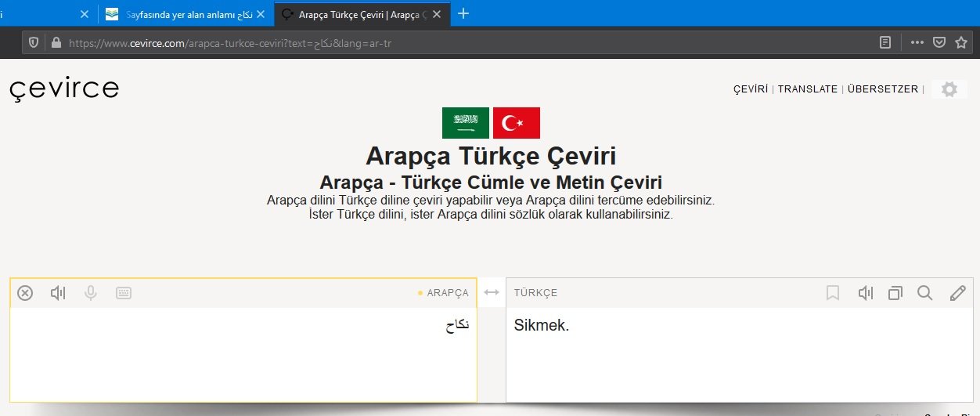980x416 pixels.
Task: Open the TÜRKÇE target language selector
Action: coord(536,293)
